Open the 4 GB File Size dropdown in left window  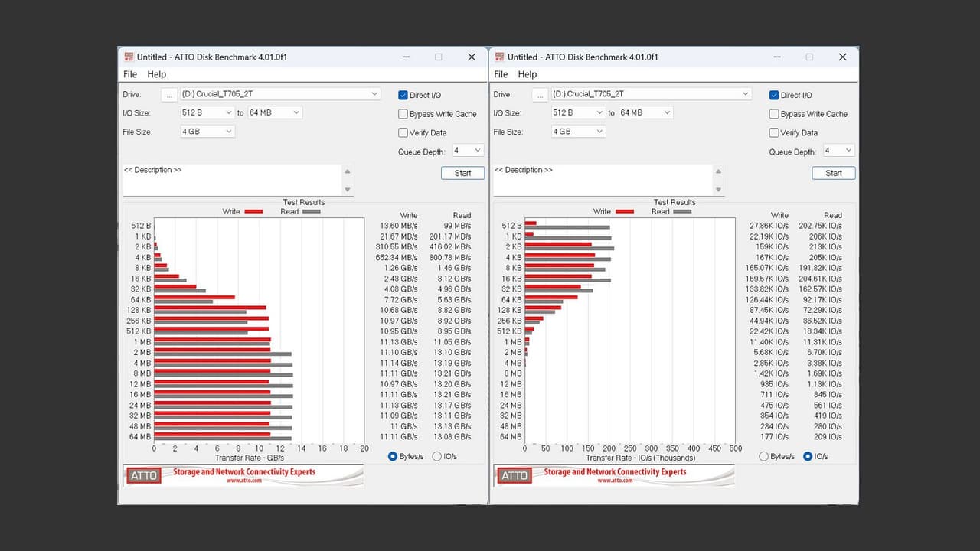(207, 132)
